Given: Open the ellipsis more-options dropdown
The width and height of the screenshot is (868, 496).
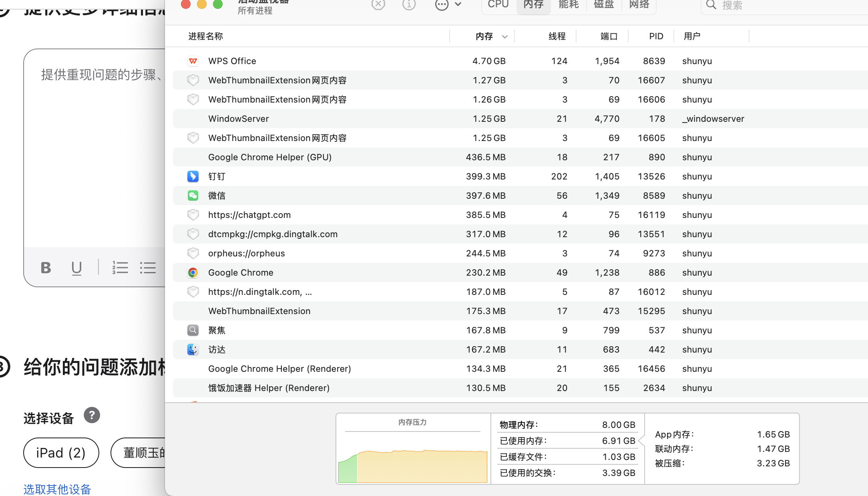Looking at the screenshot, I should pyautogui.click(x=448, y=5).
